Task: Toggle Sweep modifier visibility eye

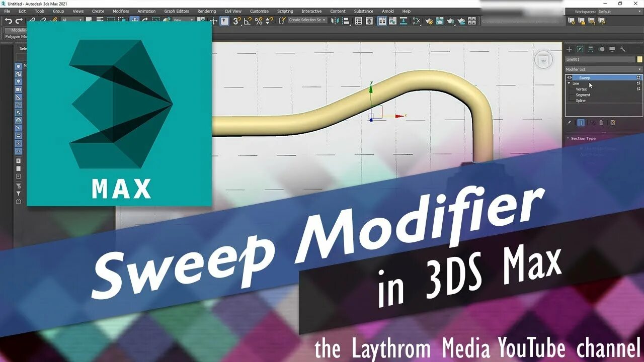Action: 570,77
